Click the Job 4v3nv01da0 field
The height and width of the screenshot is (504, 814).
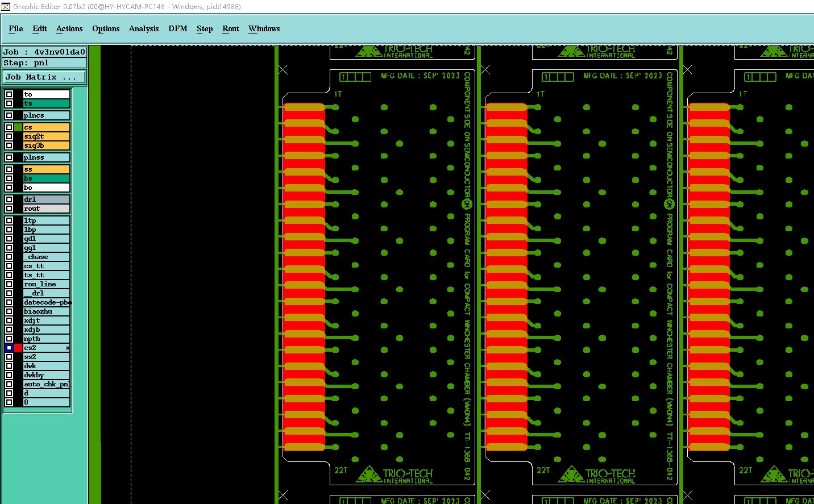click(45, 52)
